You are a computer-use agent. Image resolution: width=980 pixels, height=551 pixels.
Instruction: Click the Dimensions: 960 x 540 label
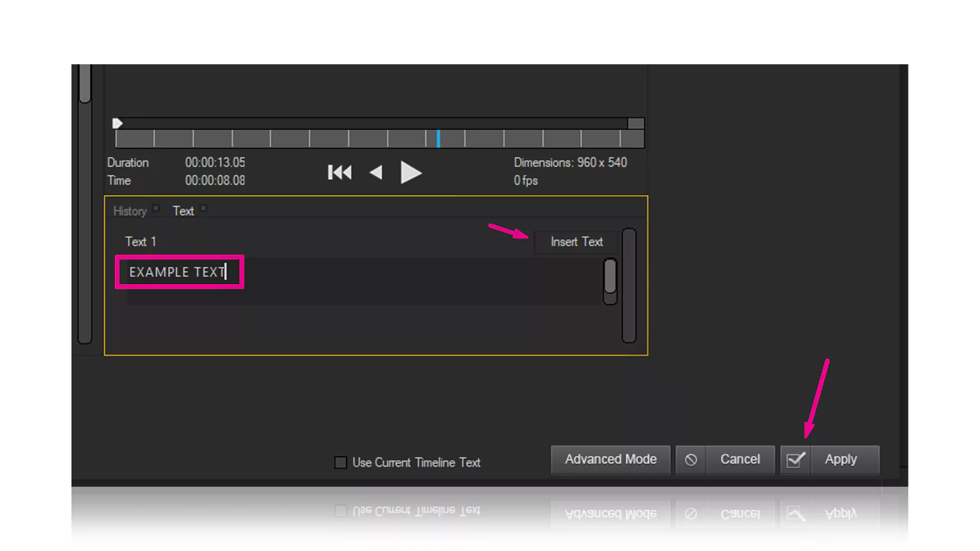tap(570, 163)
